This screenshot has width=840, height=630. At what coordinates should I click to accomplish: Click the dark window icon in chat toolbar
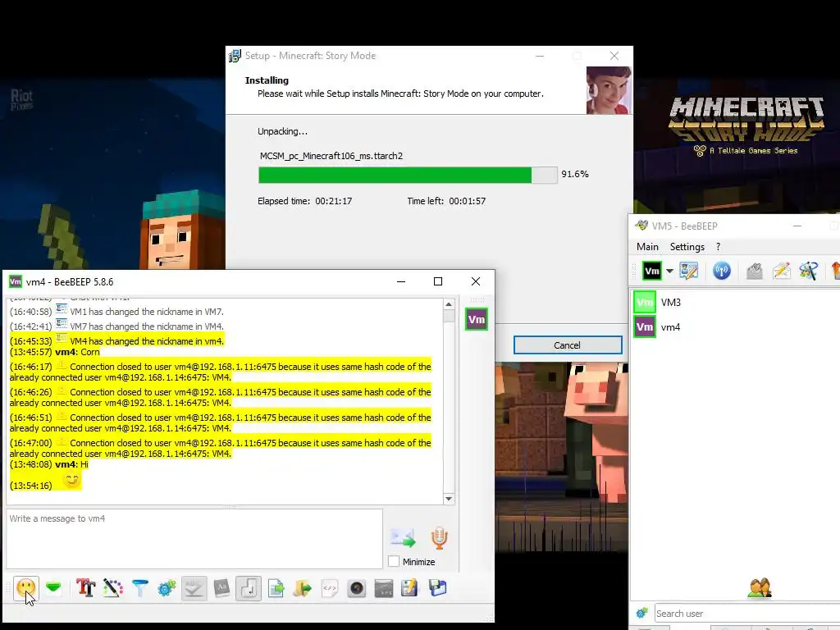tap(384, 589)
